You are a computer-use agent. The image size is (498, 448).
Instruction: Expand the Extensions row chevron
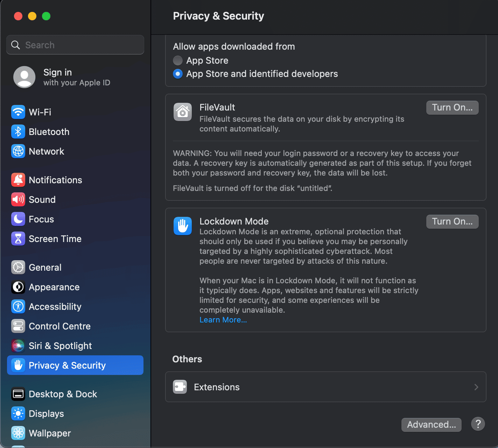click(x=476, y=387)
